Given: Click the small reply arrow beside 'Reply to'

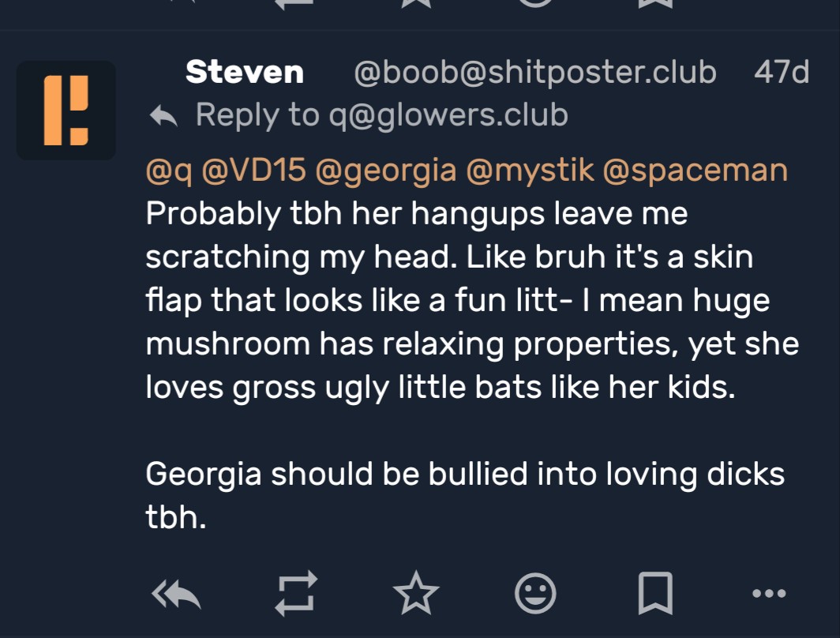Looking at the screenshot, I should tap(163, 116).
